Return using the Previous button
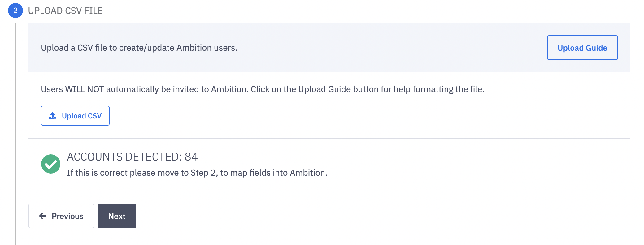This screenshot has width=644, height=245. [61, 216]
